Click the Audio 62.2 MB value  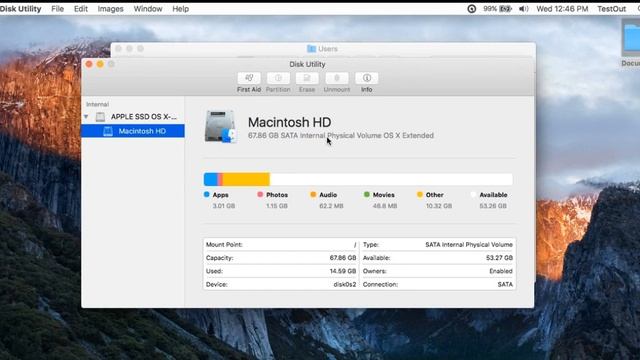click(331, 206)
